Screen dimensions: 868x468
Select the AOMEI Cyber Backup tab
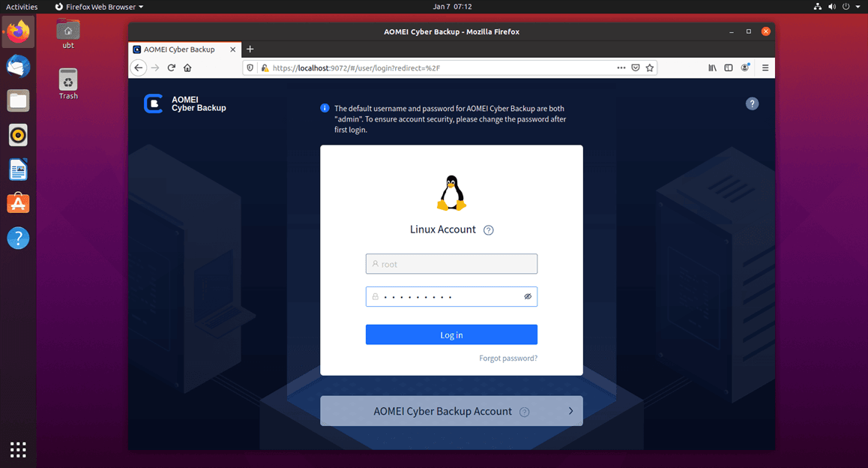[185, 49]
